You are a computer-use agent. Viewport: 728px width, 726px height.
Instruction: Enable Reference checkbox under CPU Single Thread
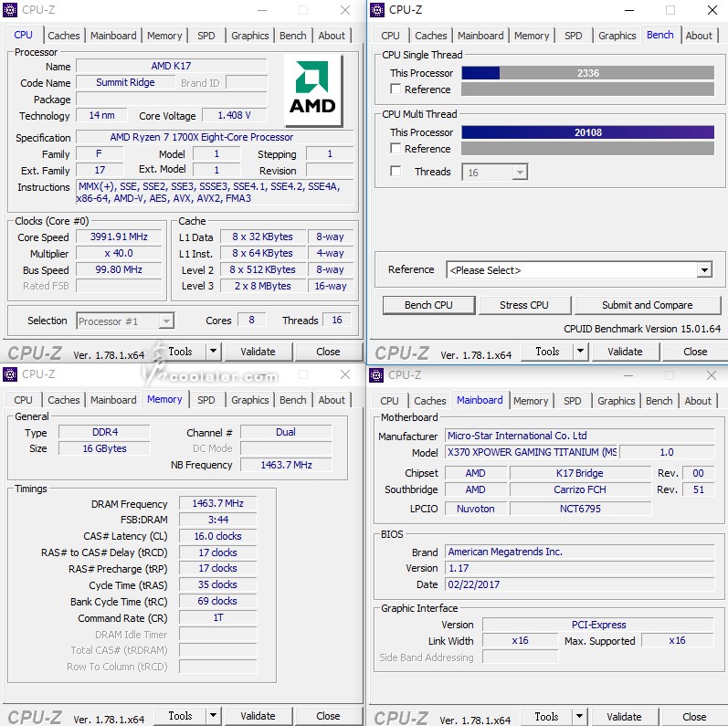tap(396, 89)
